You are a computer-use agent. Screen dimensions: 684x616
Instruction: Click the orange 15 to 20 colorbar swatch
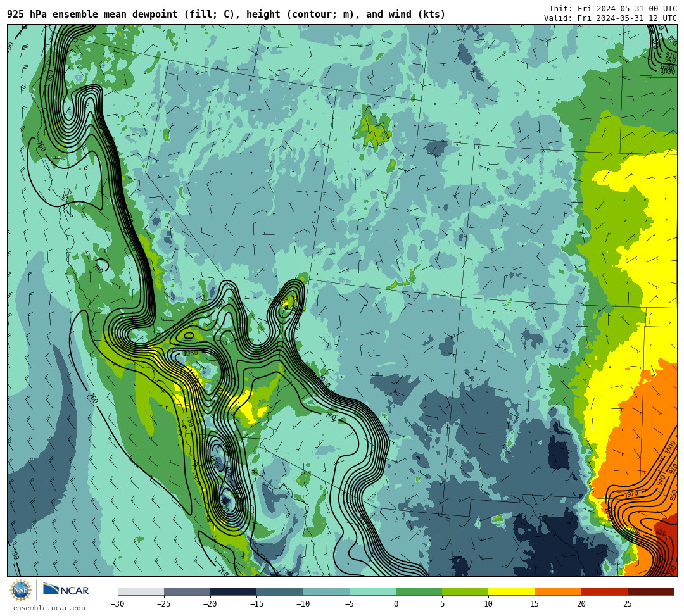coord(558,591)
